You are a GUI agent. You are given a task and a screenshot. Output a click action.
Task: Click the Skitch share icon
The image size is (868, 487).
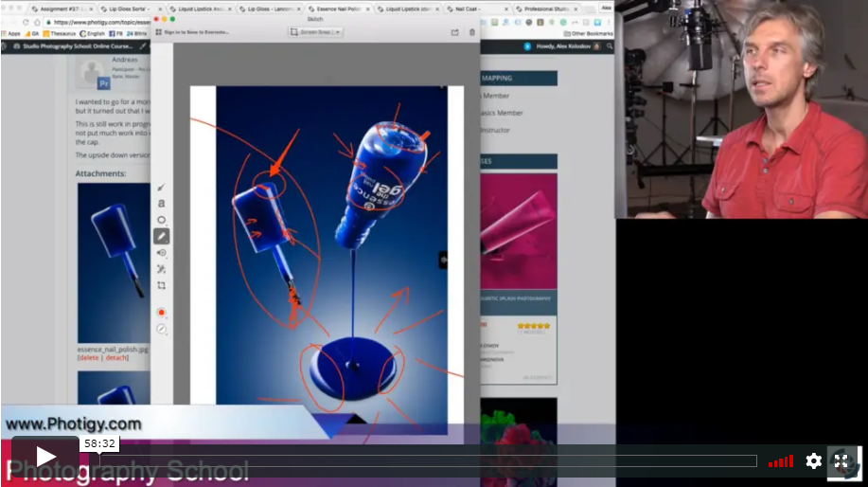coord(454,32)
